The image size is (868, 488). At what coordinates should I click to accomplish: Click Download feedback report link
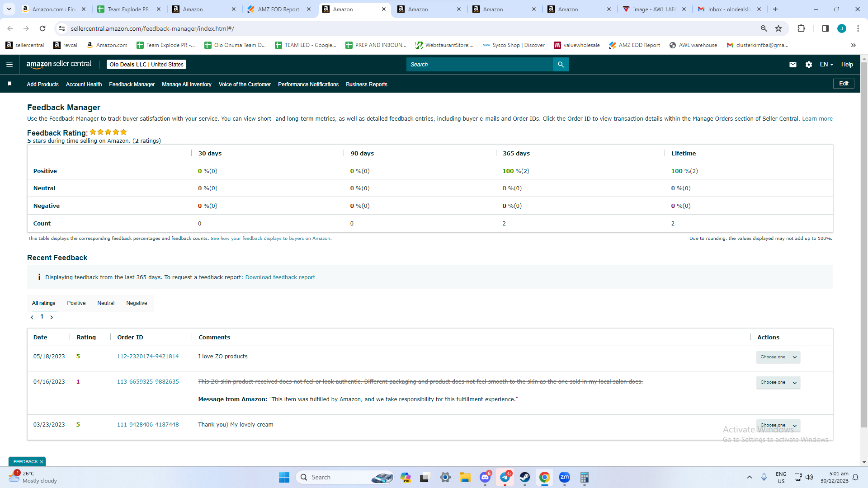[280, 277]
